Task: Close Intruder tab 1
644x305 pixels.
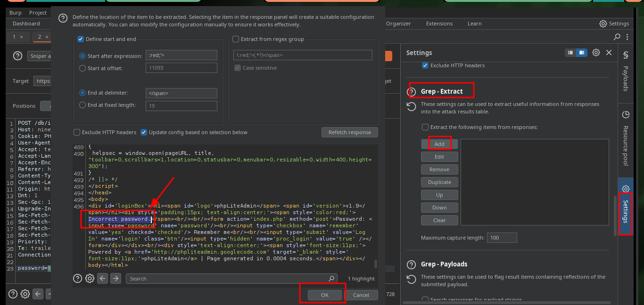Action: tap(22, 37)
